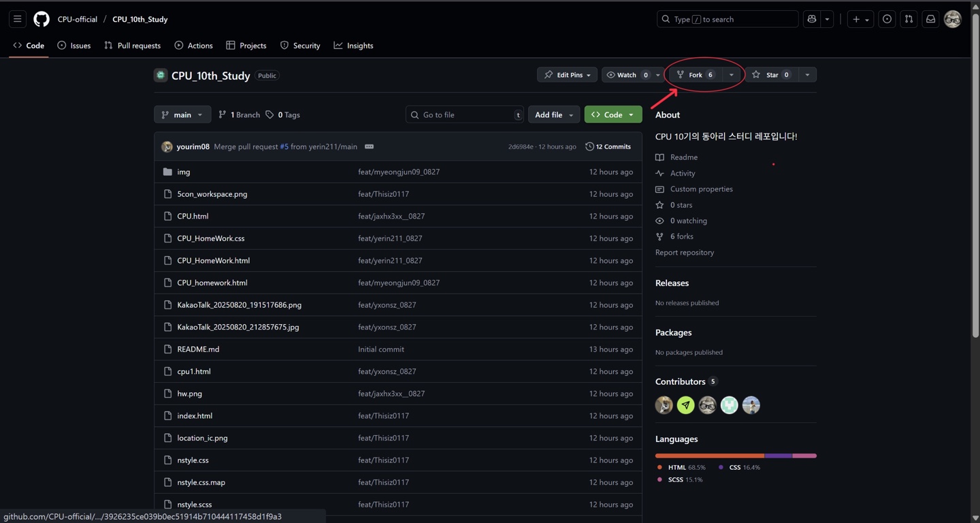View the 6 forks link

click(x=674, y=236)
